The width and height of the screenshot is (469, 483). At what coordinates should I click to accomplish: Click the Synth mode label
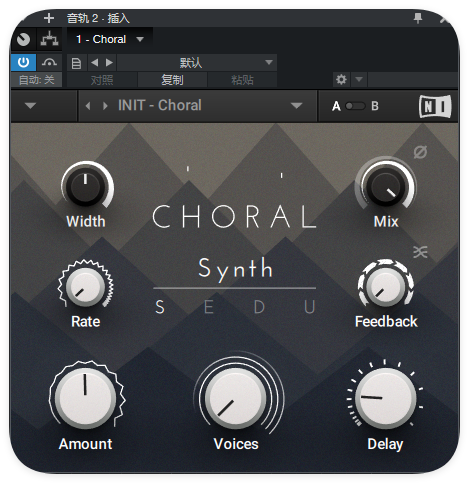coord(236,269)
